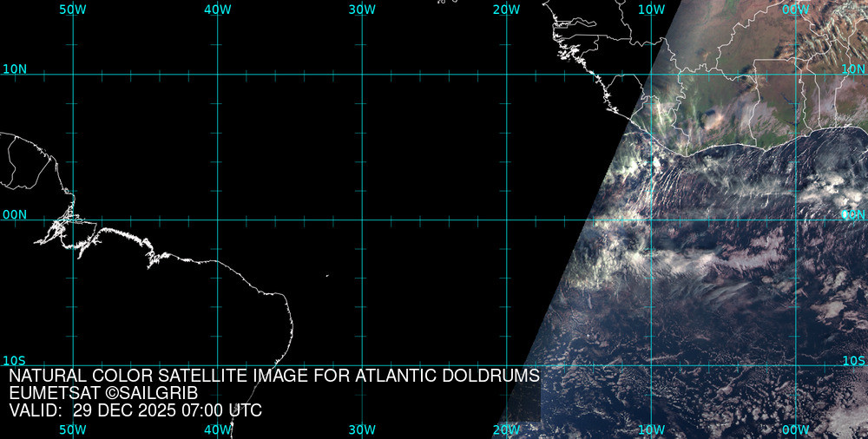
Task: Click the top 20W longitude label
Action: coord(506,9)
